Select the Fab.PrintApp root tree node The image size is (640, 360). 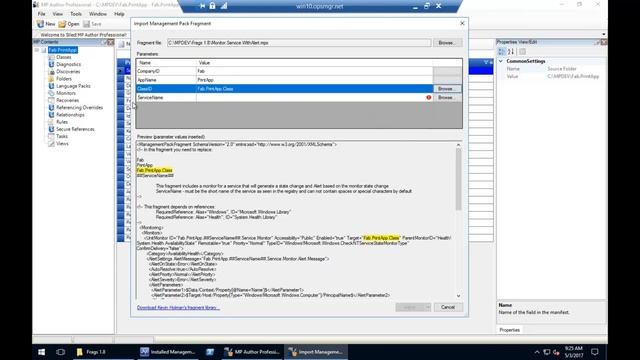point(63,50)
